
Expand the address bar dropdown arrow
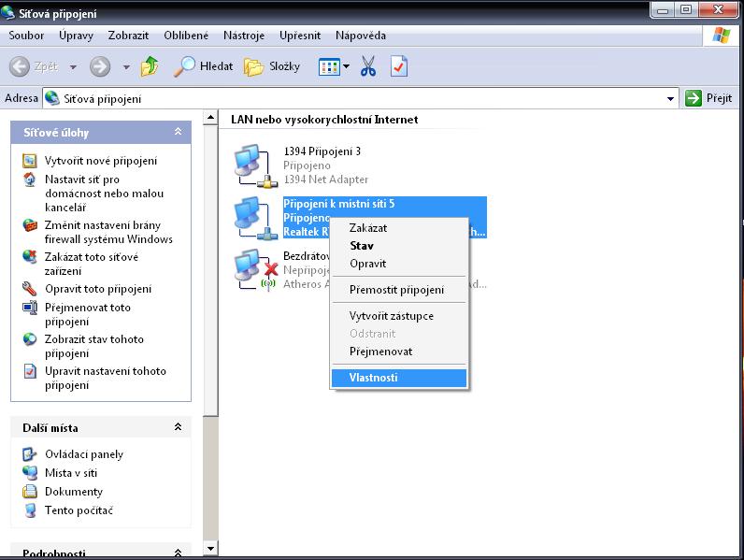pos(671,98)
